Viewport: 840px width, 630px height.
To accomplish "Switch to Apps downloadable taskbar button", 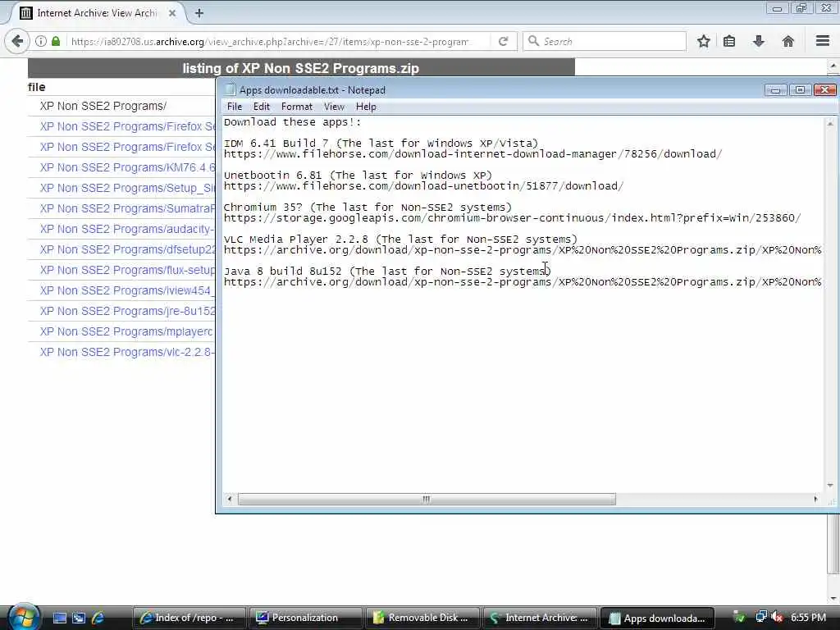I will pos(657,618).
